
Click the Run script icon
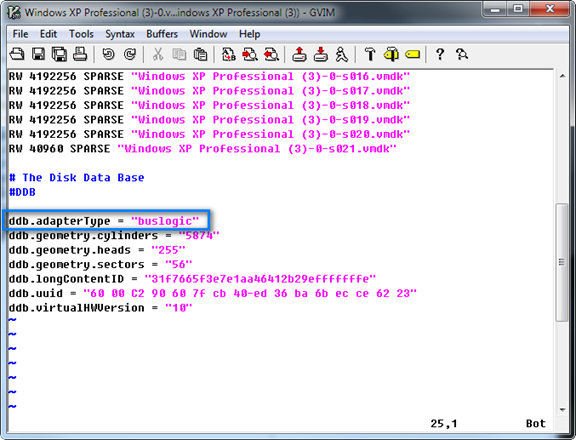[342, 54]
